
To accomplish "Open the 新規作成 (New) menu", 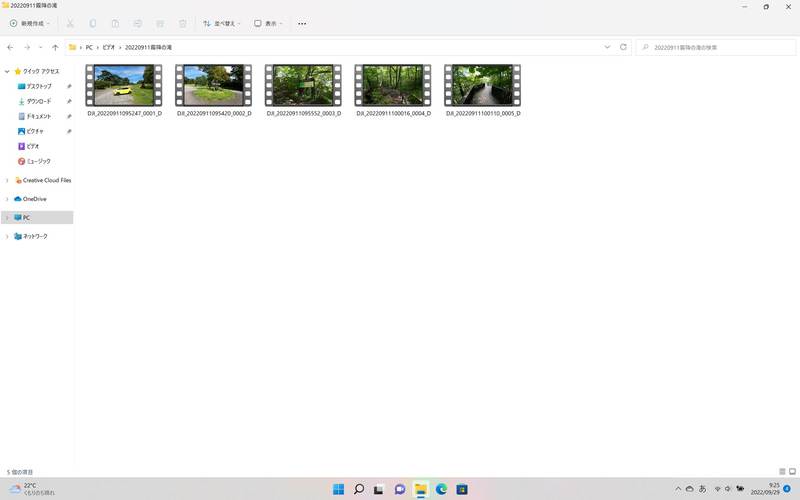I will click(30, 23).
